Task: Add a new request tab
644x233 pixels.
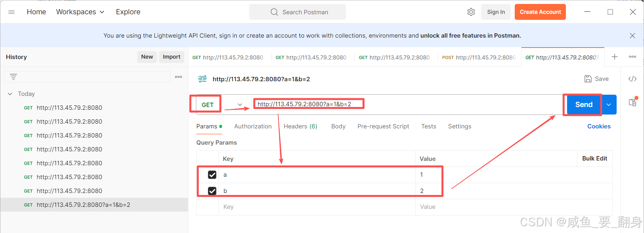Action: 615,57
